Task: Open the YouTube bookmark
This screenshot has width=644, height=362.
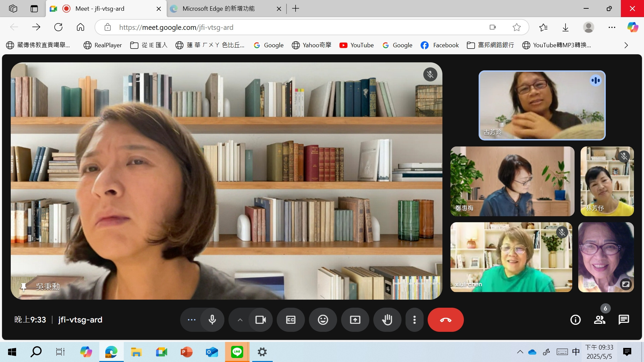Action: coord(356,45)
